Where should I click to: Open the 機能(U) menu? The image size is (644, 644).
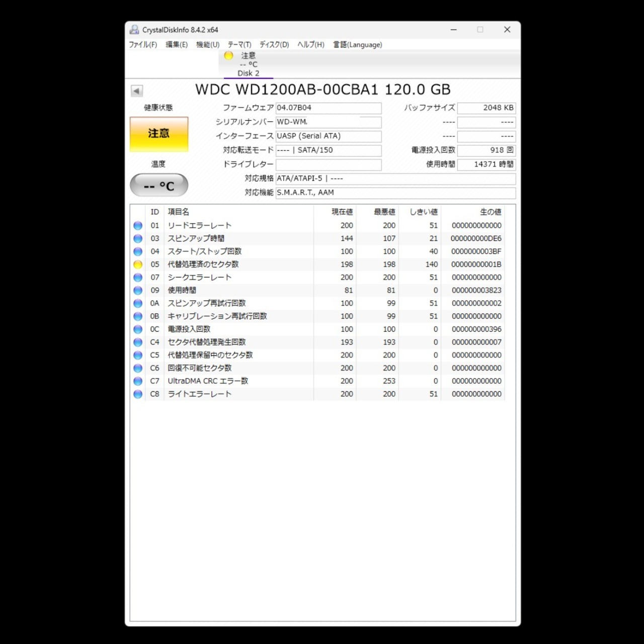point(208,45)
